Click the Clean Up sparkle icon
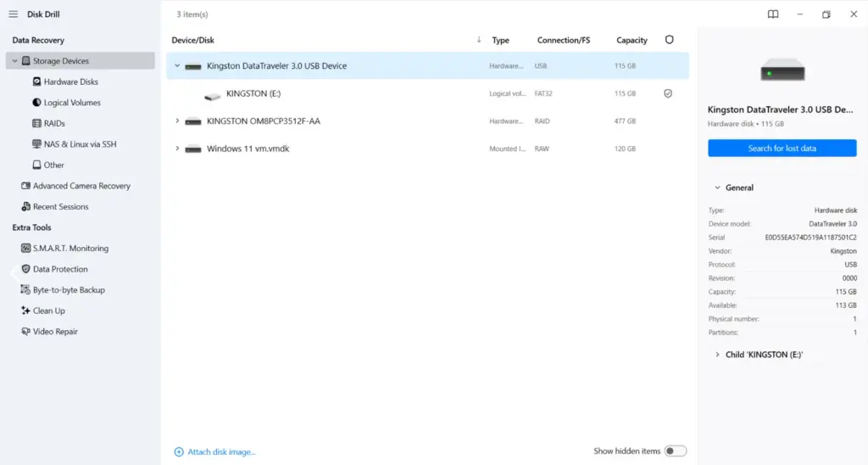This screenshot has width=868, height=465. 25,311
